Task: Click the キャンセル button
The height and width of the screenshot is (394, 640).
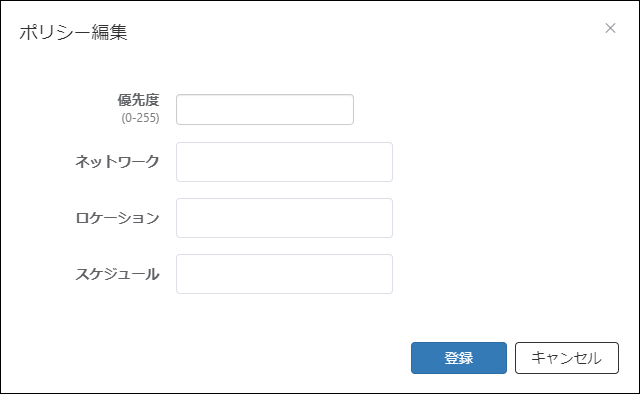Action: tap(567, 358)
